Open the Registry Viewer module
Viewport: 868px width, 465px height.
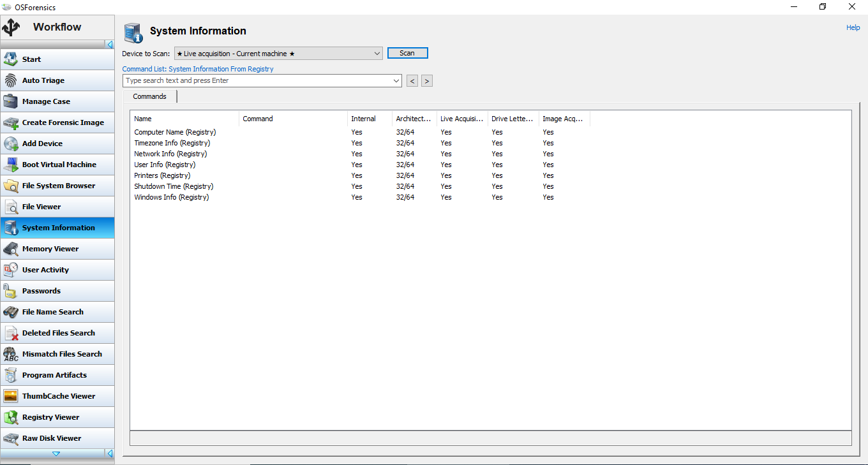pyautogui.click(x=57, y=417)
